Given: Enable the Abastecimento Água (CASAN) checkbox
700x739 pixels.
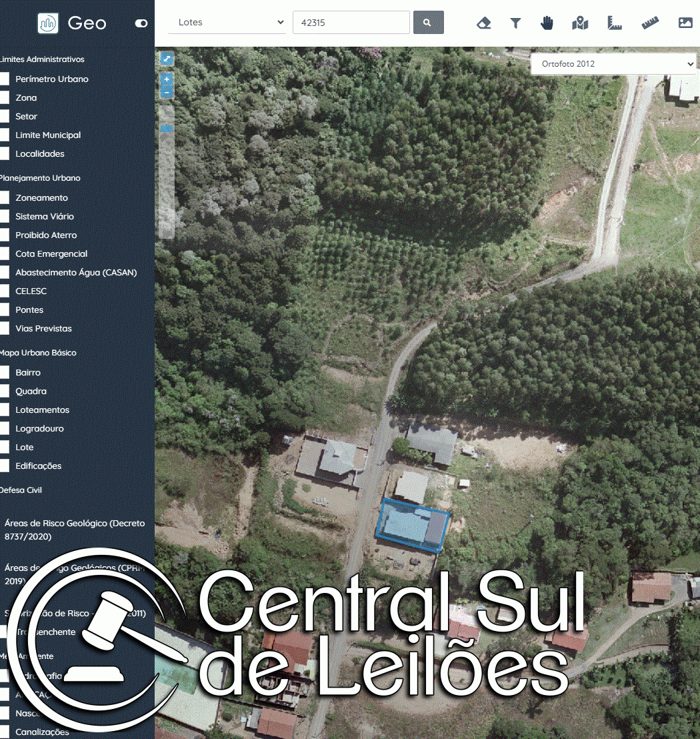Looking at the screenshot, I should tap(4, 272).
